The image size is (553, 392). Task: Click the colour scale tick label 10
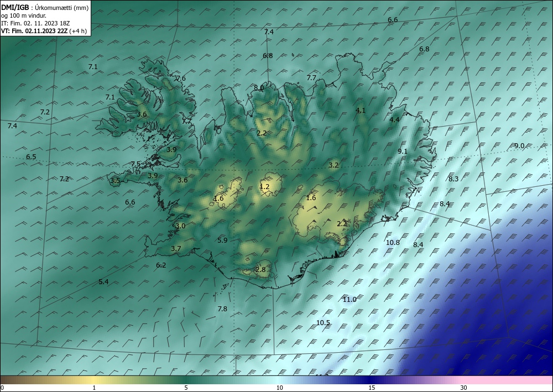[279, 388]
